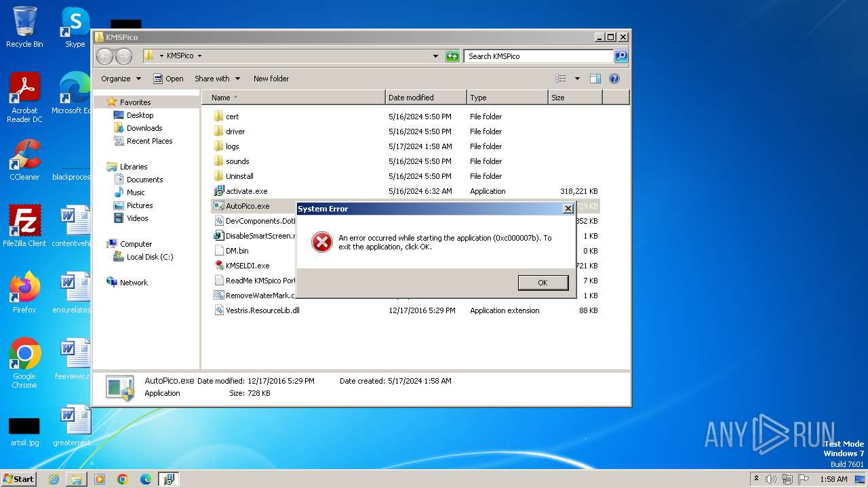Open the address bar history dropdown

435,56
